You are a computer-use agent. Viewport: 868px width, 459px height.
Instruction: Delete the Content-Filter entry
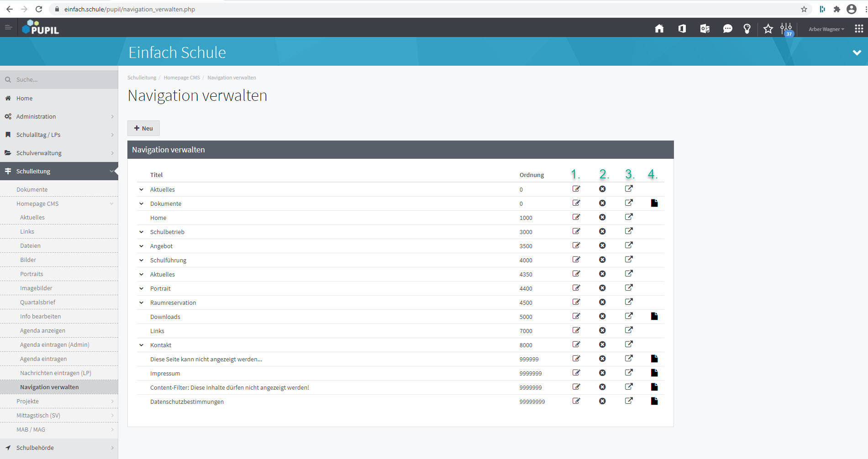(602, 387)
